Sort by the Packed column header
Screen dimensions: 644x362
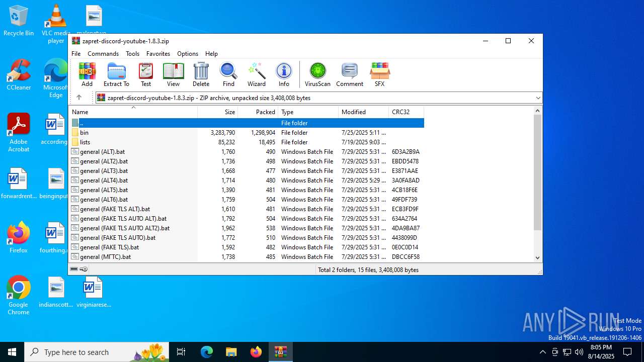click(x=258, y=112)
